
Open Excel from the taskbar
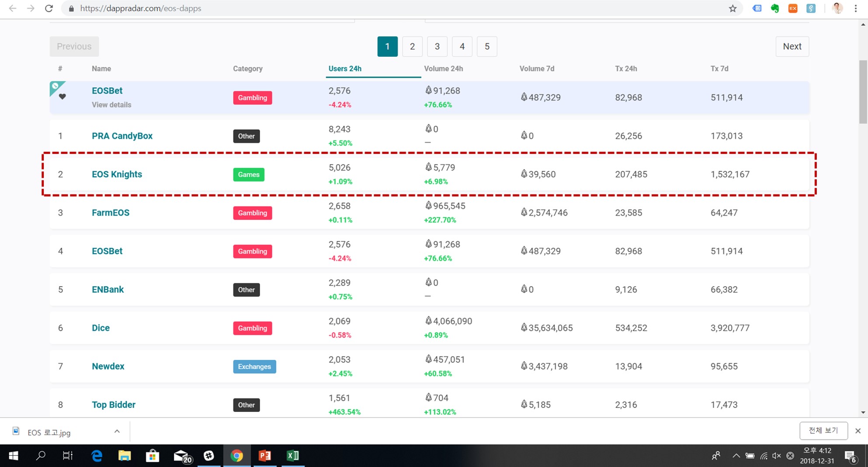pyautogui.click(x=292, y=456)
